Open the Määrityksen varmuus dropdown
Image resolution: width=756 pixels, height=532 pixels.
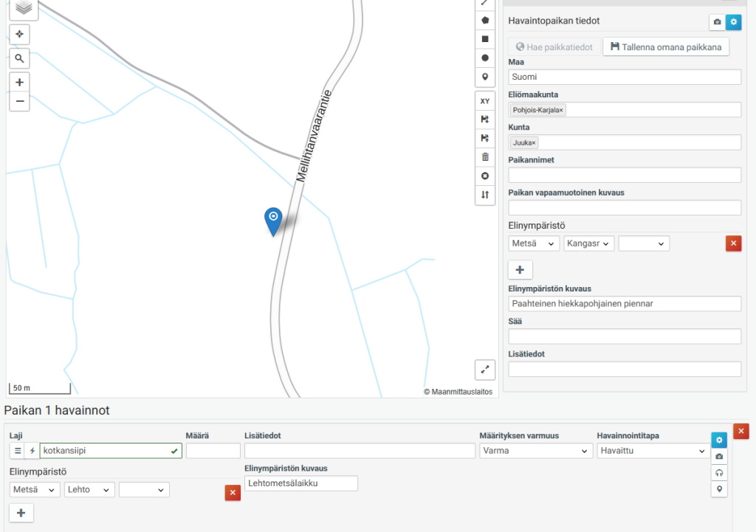pos(535,451)
